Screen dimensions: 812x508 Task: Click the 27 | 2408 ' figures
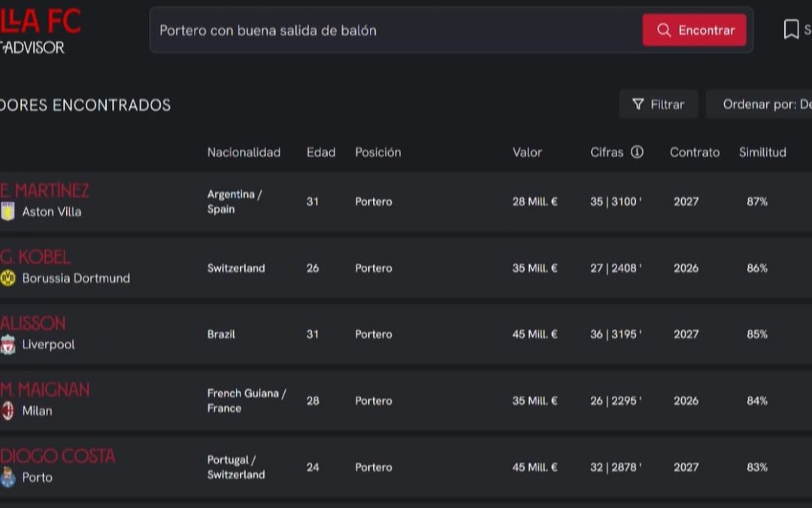(x=616, y=268)
